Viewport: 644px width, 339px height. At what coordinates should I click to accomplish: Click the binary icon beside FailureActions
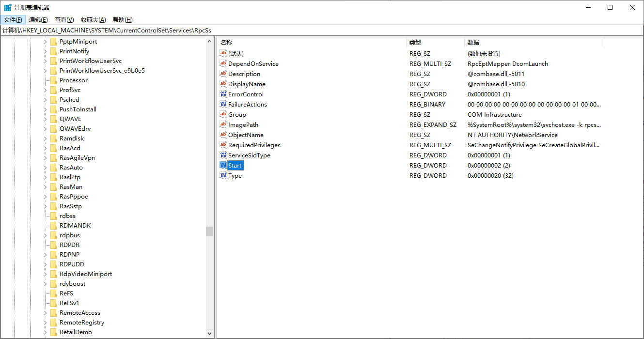pyautogui.click(x=223, y=104)
